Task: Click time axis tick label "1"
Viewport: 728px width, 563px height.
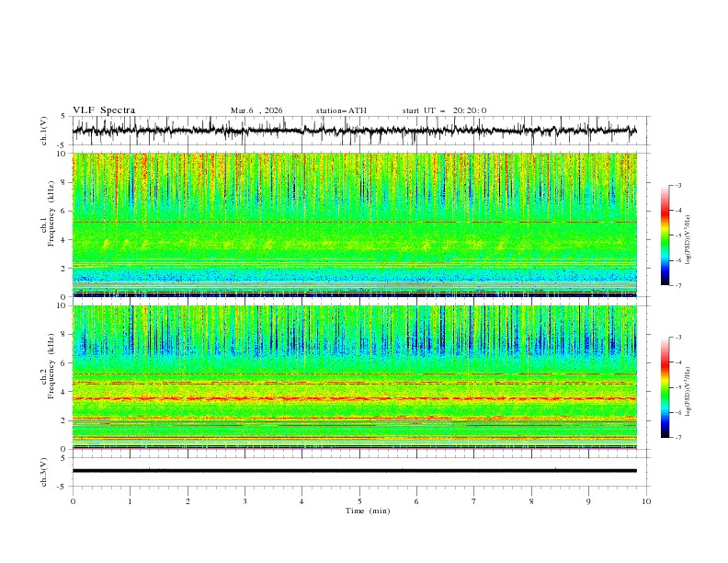Action: [130, 501]
